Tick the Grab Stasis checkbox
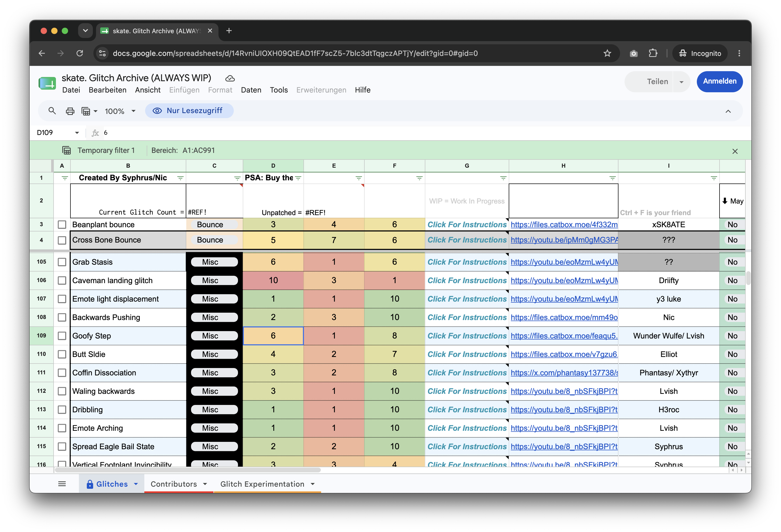Viewport: 781px width, 532px height. (x=62, y=262)
